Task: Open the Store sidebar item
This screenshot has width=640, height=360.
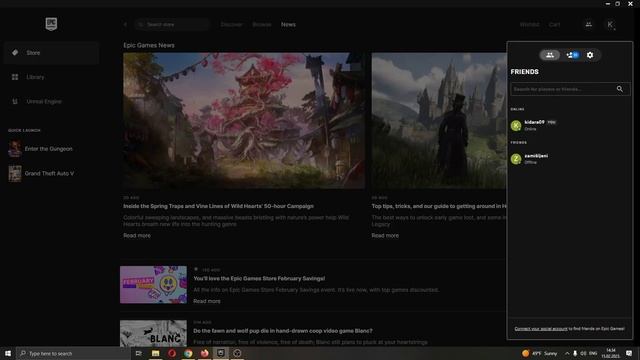Action: tap(51, 53)
